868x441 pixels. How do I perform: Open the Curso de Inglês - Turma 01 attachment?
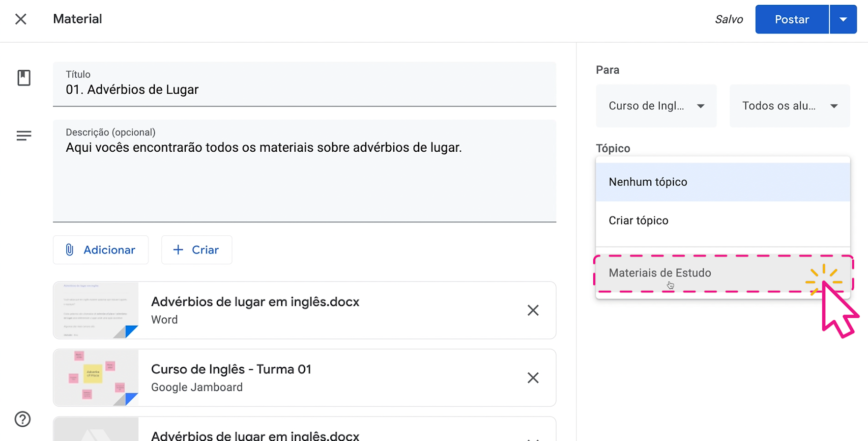[305, 378]
